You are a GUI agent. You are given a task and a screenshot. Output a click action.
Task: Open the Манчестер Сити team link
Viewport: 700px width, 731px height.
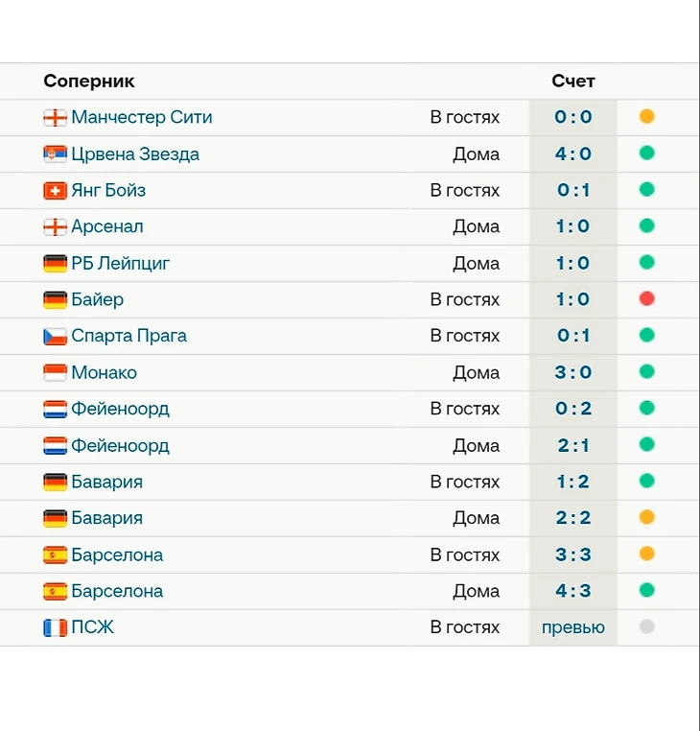click(142, 117)
